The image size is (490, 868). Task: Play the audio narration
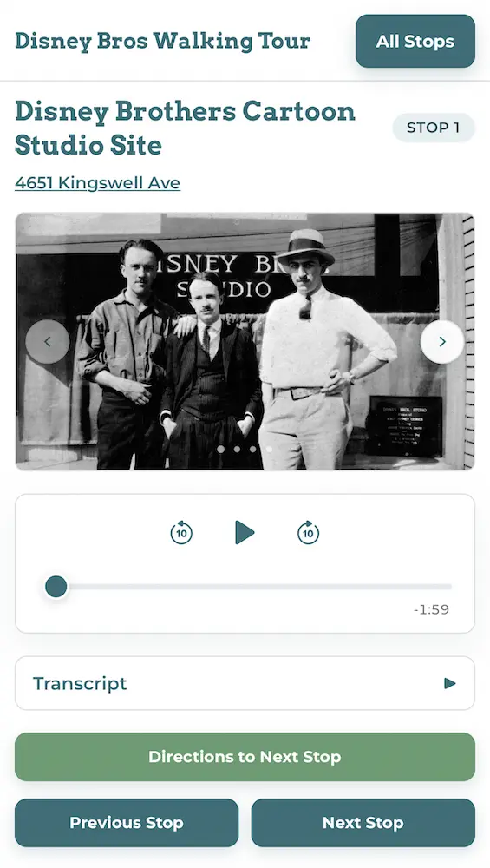(245, 533)
